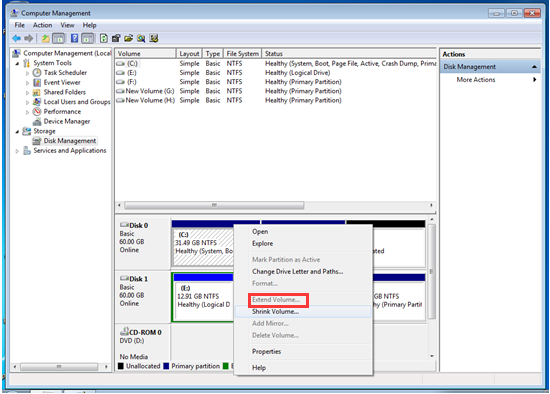Viewport: 550px width, 394px height.
Task: Click the magnifier search toolbar icon
Action: click(x=141, y=38)
